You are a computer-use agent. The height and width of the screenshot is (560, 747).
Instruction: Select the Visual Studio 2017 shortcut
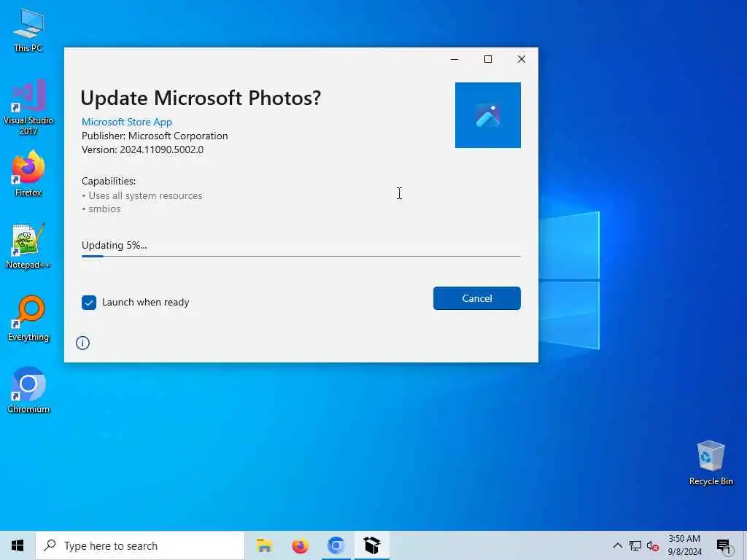coord(28,107)
